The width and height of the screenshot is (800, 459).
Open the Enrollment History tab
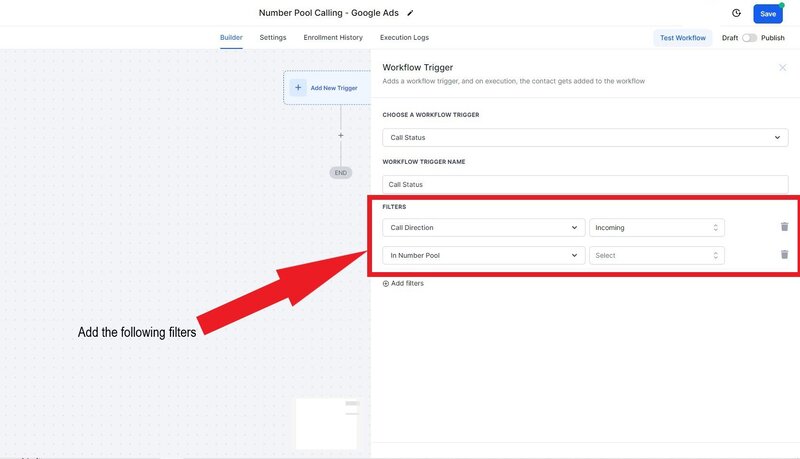tap(333, 38)
